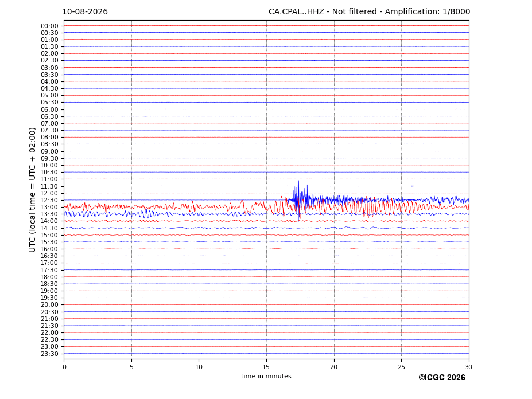532x399 pixels.
Task: Click the 00:00 time row label
Action: tap(49, 26)
